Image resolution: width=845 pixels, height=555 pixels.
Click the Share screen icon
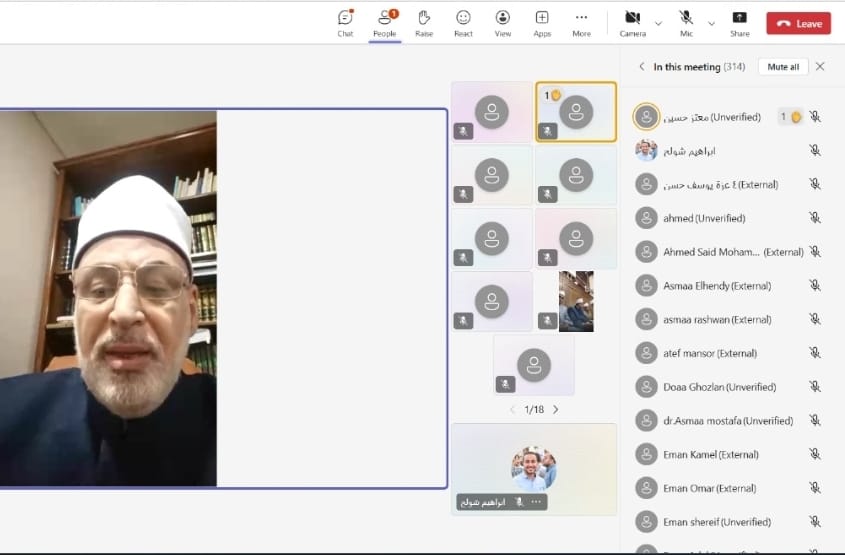pos(739,22)
